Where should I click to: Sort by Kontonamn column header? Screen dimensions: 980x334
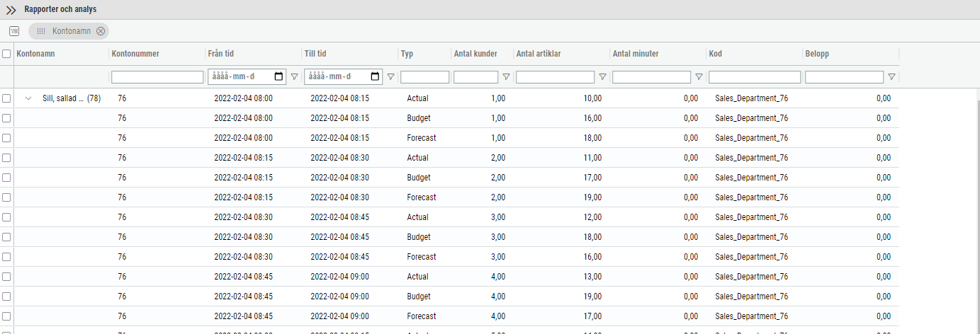pos(35,54)
